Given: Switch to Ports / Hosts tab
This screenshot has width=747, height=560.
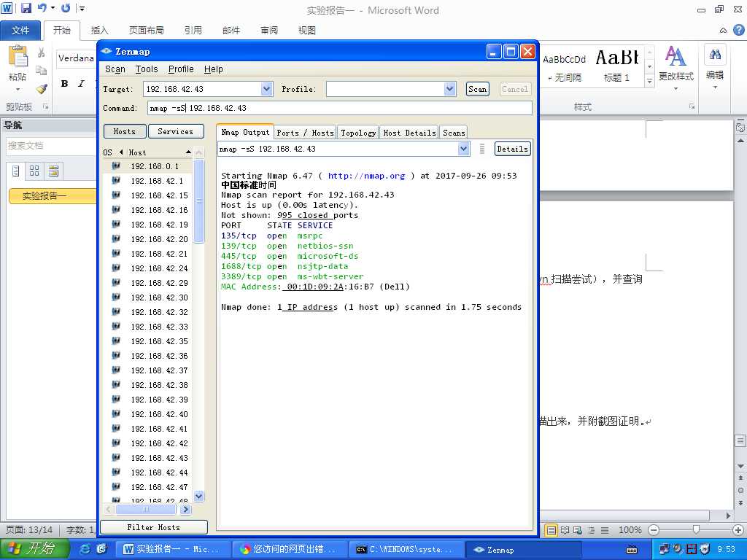Looking at the screenshot, I should [x=306, y=133].
